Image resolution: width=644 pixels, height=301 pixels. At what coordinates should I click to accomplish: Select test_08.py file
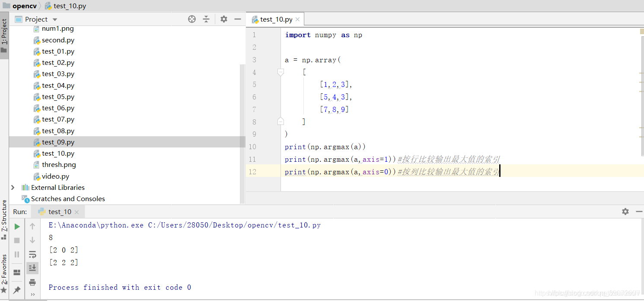coord(58,131)
